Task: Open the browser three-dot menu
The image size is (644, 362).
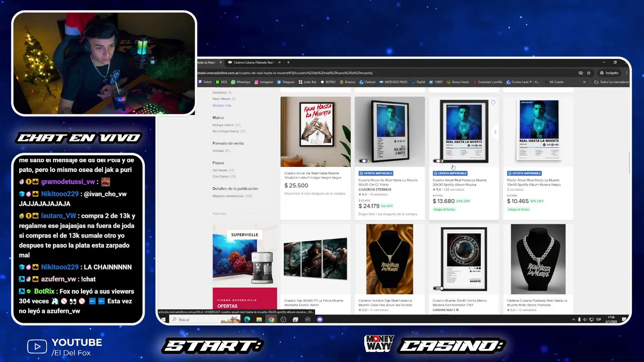Action: click(x=626, y=73)
